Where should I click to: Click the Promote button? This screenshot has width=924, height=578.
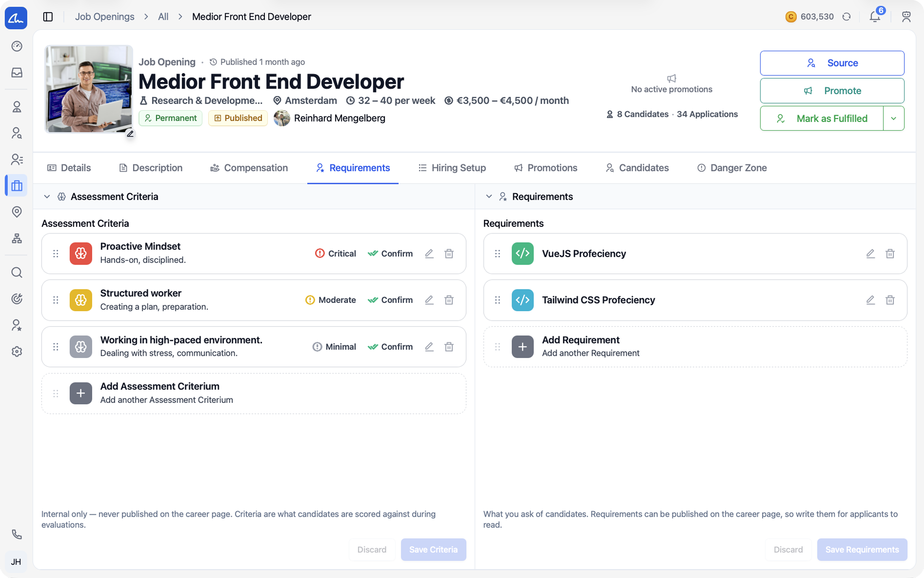pyautogui.click(x=832, y=91)
